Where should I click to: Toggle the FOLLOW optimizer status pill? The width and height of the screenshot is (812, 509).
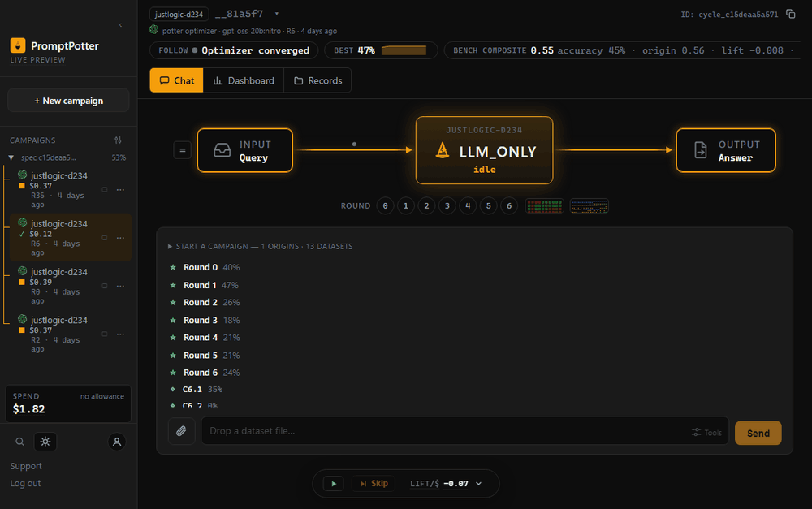tap(234, 50)
